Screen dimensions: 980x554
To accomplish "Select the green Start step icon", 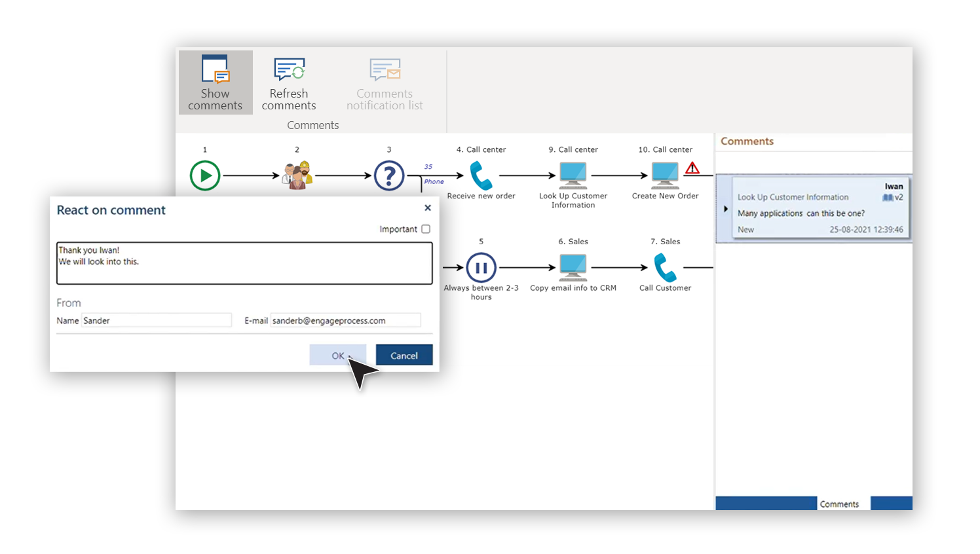I will click(205, 175).
